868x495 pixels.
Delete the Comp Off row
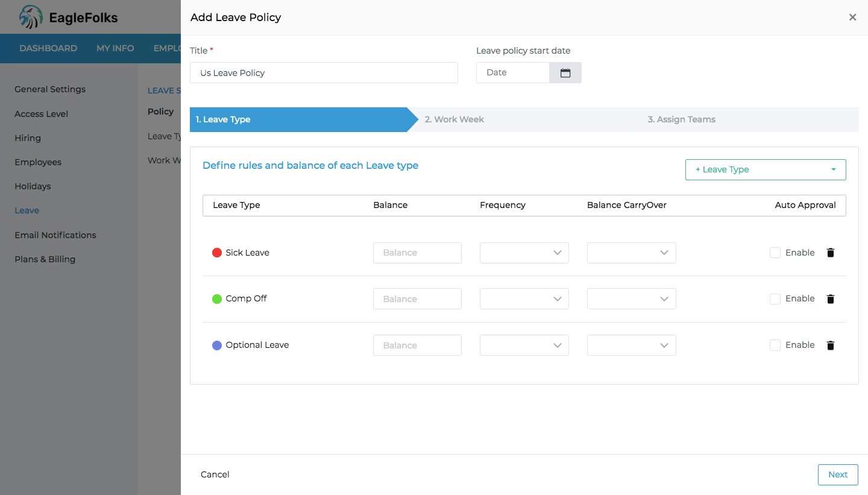click(831, 299)
